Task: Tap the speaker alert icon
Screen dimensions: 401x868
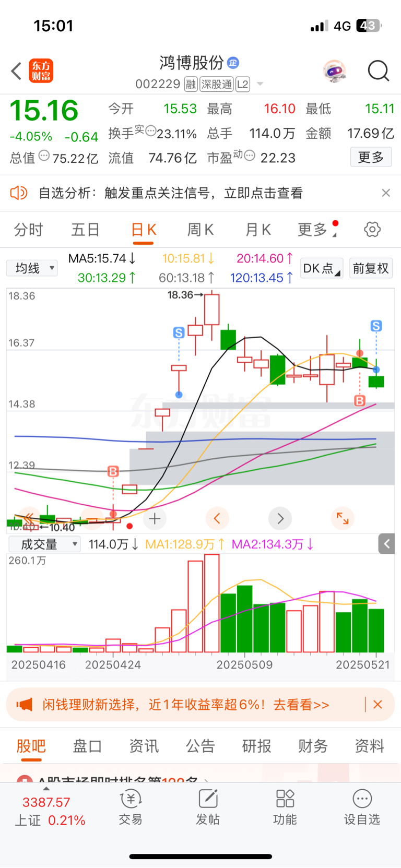Action: [19, 193]
